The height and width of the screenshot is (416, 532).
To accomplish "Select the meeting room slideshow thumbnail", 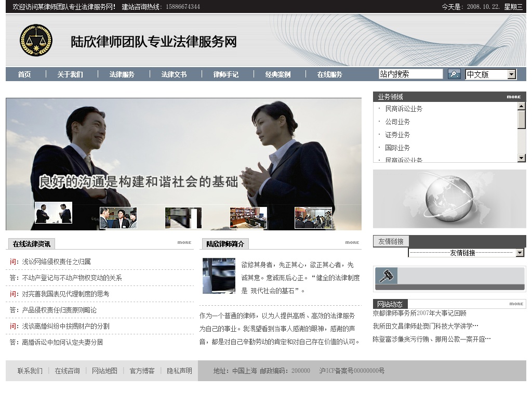I will pyautogui.click(x=313, y=218).
